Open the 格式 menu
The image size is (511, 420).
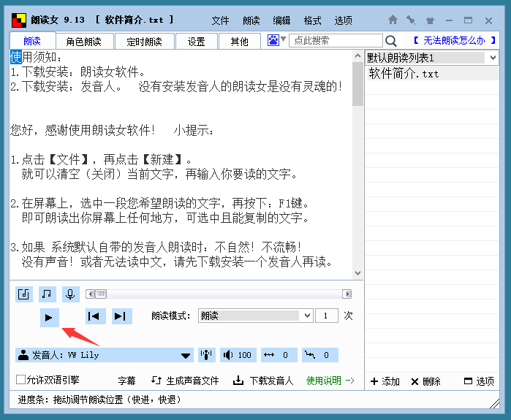pos(313,21)
